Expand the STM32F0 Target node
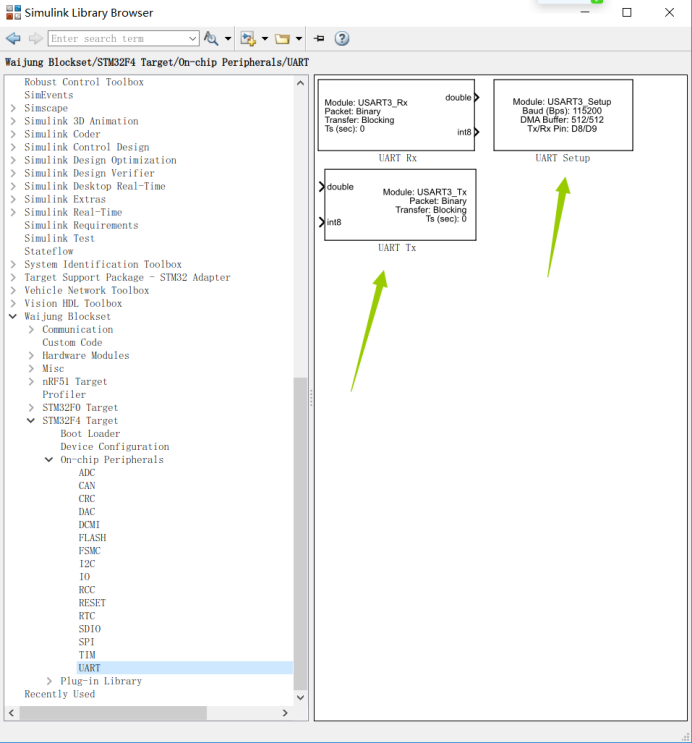The width and height of the screenshot is (692, 743). pos(31,408)
